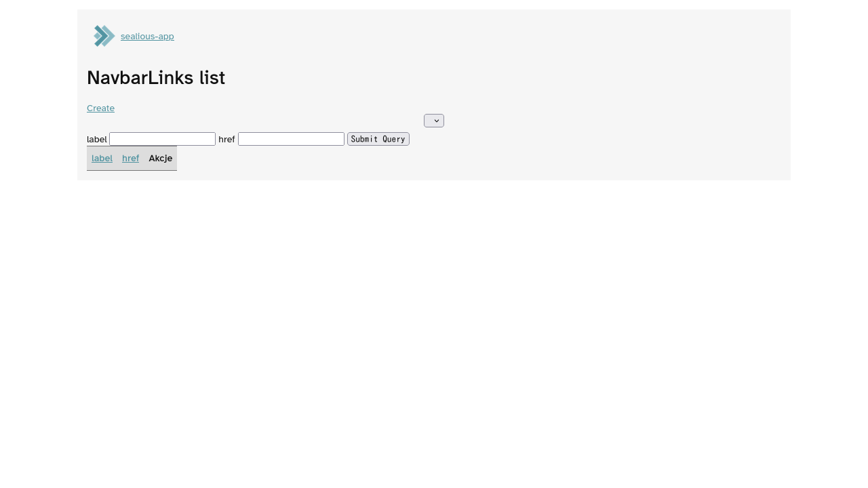
Task: Click the 'href' caption beside the second input
Action: coord(226,140)
